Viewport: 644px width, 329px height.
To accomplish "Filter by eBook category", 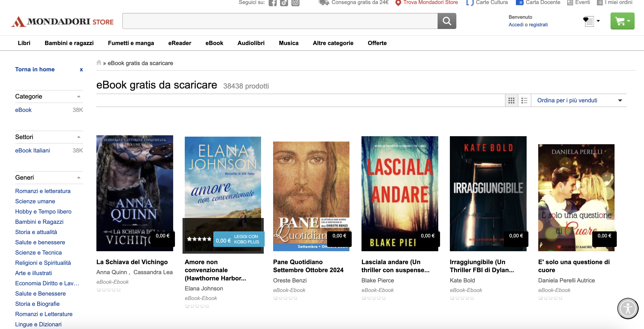I will (x=23, y=110).
